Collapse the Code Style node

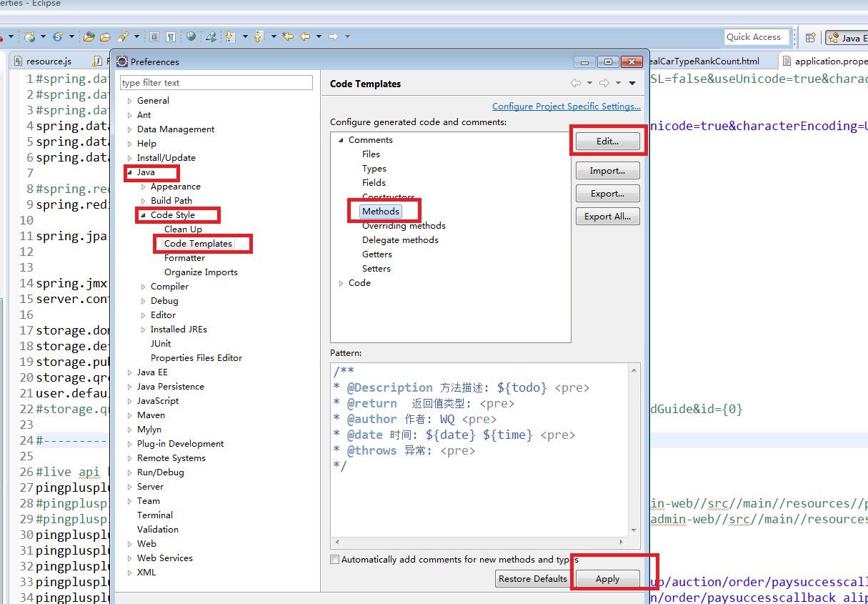[x=144, y=215]
